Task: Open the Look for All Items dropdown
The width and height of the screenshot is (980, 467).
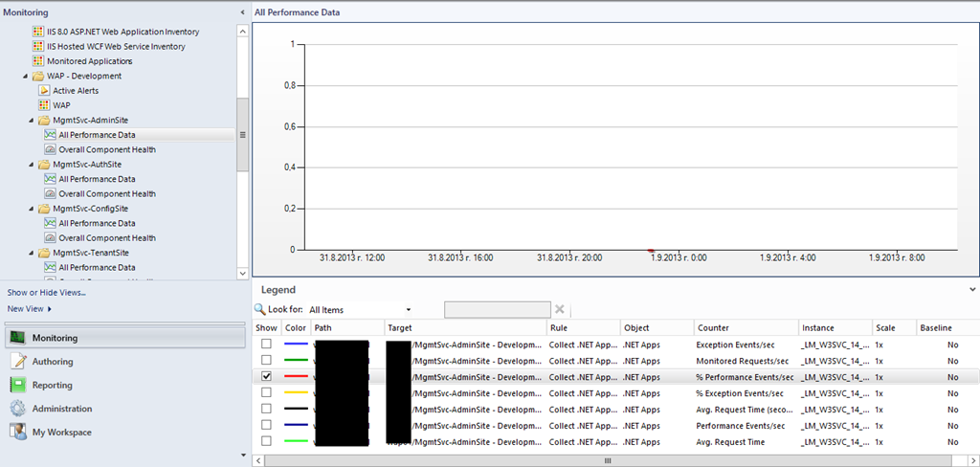Action: tap(409, 310)
